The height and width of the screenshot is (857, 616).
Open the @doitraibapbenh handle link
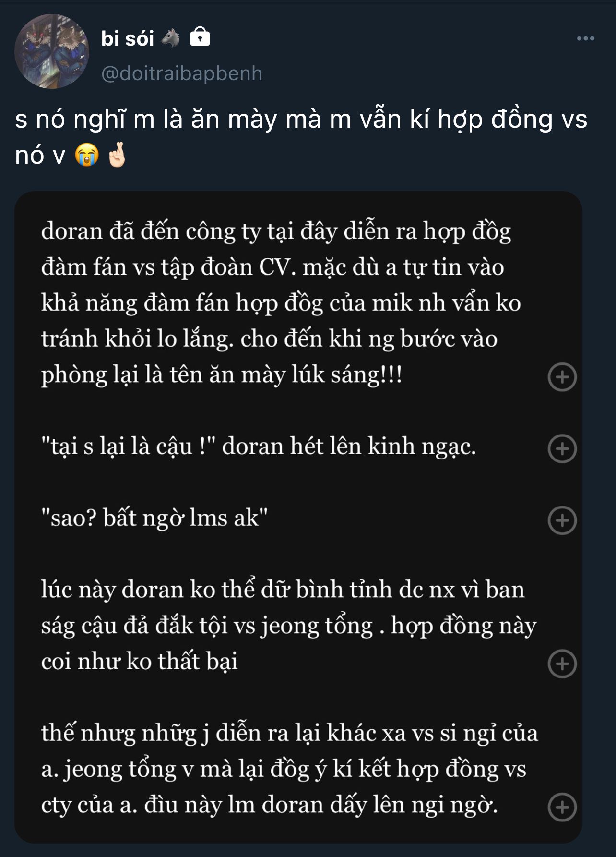click(182, 73)
